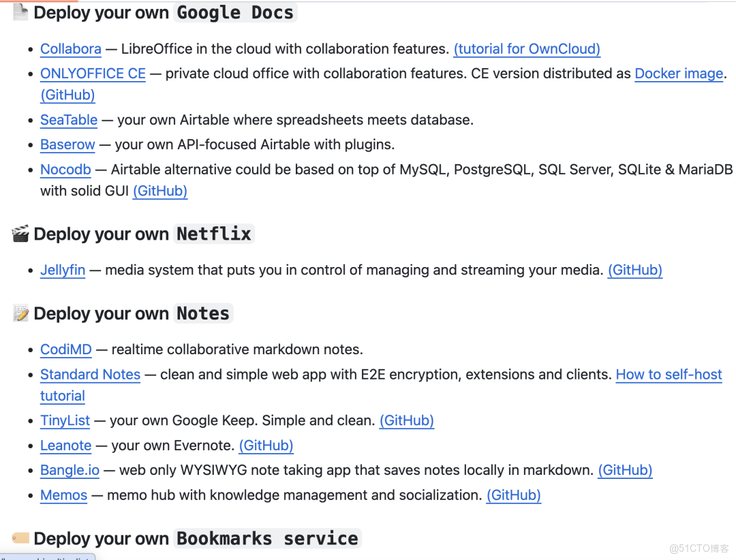Open GitHub link on the Jellyfin line

coord(635,270)
